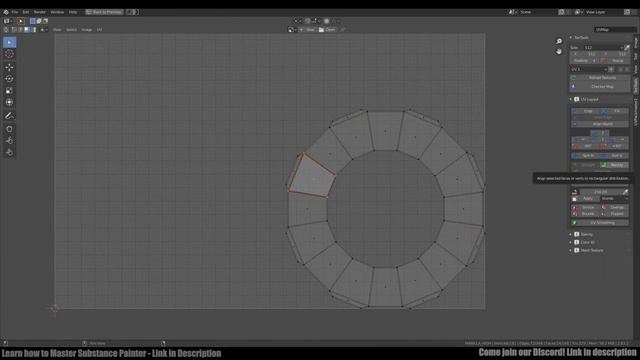Viewport: 640px width, 360px height.
Task: Toggle UV sync selection icon
Action: click(x=6, y=30)
